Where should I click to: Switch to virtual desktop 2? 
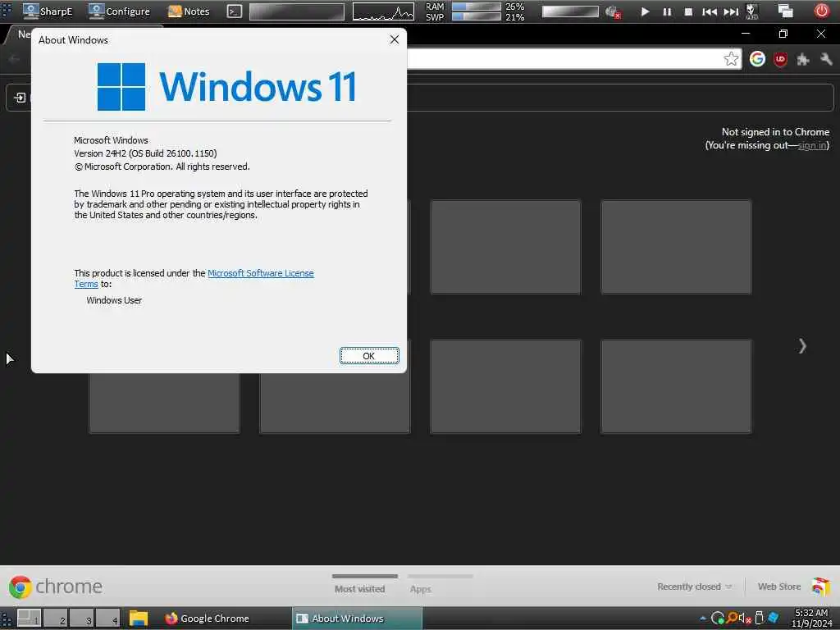pos(55,619)
